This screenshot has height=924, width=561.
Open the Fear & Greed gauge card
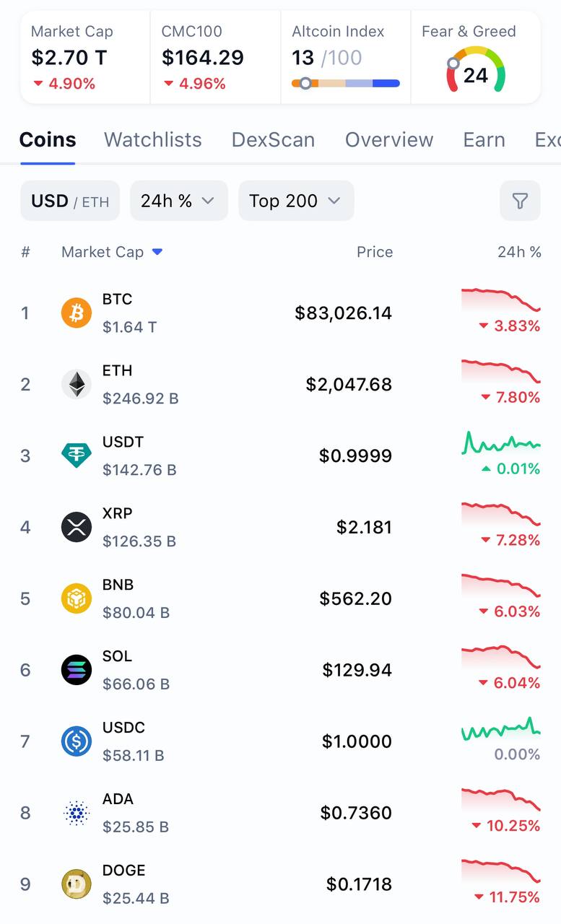[475, 58]
